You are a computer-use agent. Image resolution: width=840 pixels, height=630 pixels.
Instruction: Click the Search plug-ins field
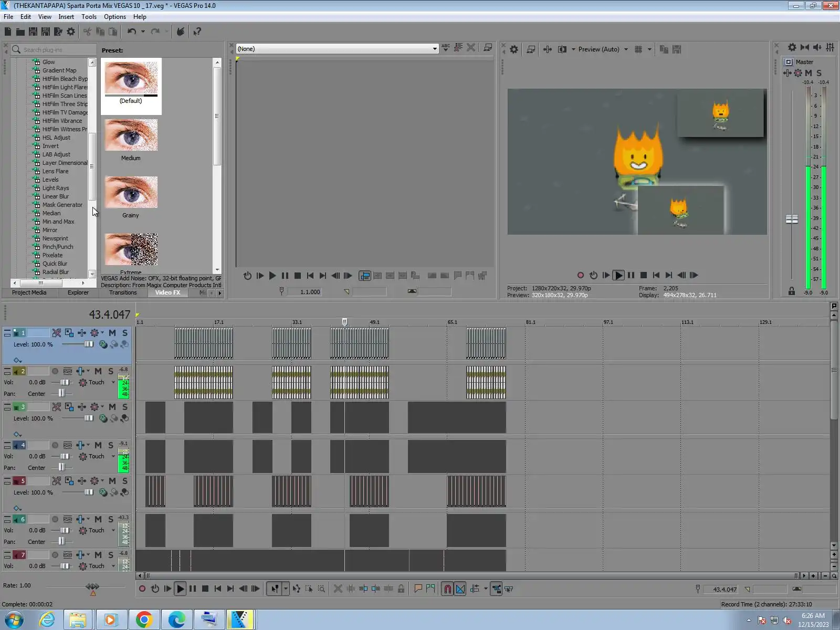(x=53, y=49)
